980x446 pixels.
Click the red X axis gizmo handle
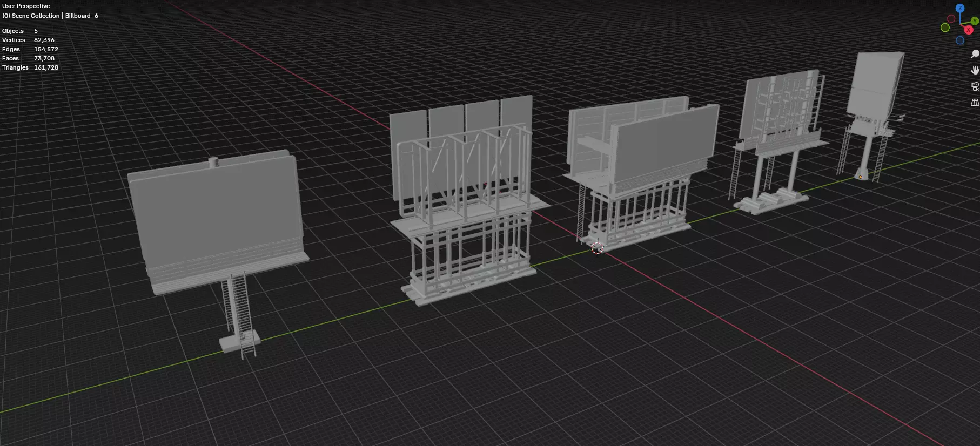coord(968,30)
